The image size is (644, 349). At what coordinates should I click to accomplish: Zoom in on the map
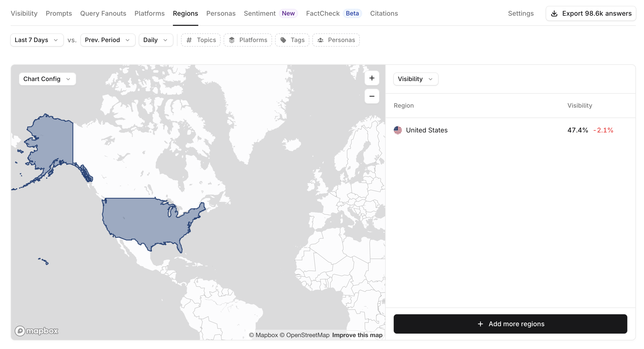[x=372, y=78]
